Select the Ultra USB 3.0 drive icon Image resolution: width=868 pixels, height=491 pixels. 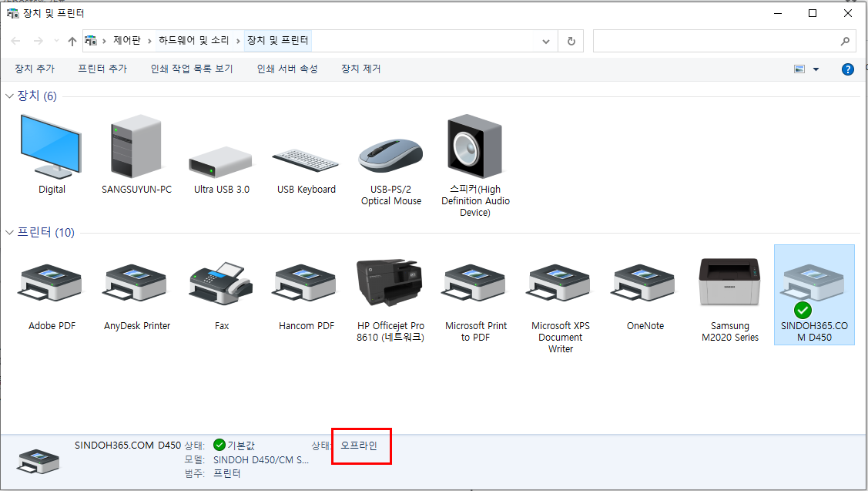tap(221, 163)
